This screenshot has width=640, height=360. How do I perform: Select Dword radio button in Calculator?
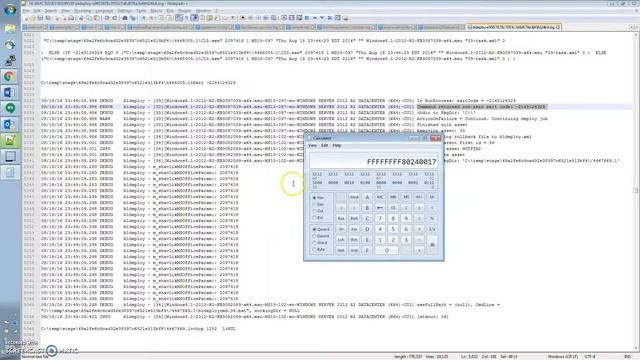pyautogui.click(x=321, y=236)
